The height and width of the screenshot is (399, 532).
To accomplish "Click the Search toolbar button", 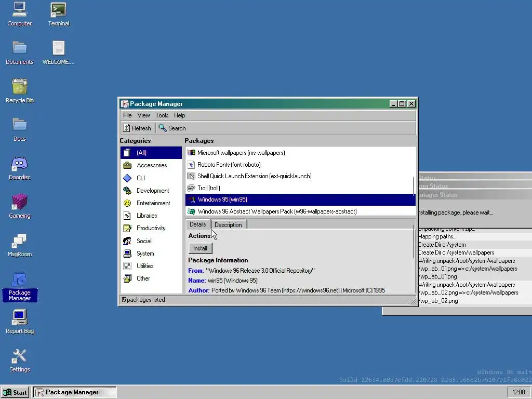I will tap(172, 128).
